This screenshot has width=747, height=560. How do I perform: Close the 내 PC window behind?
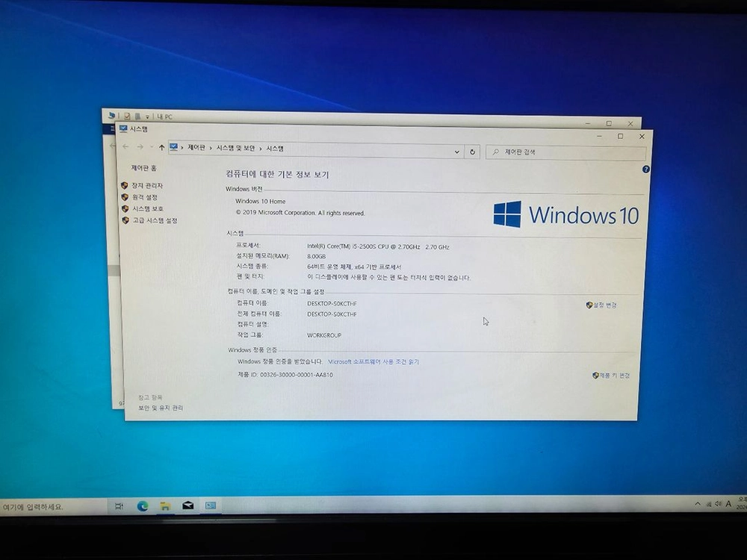click(x=630, y=124)
